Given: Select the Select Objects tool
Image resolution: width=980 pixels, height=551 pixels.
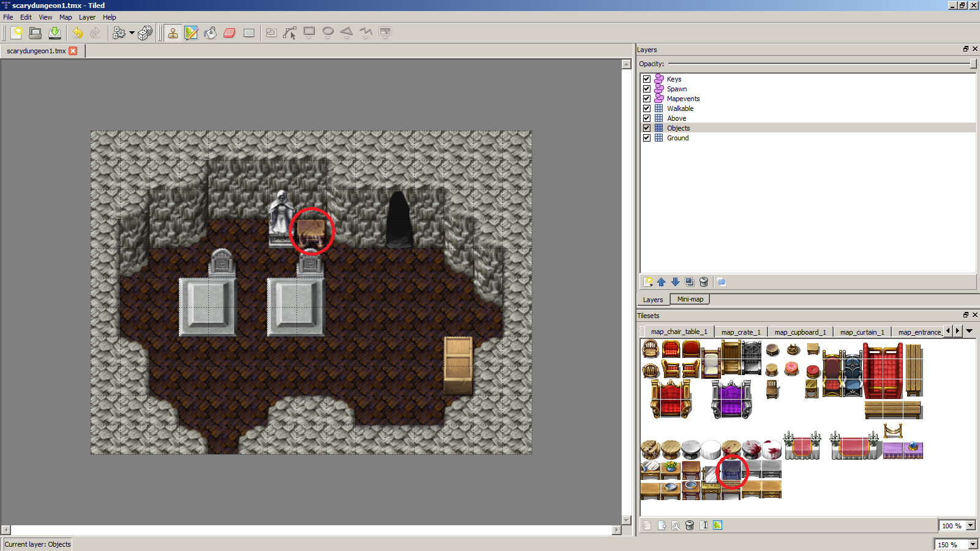Looking at the screenshot, I should [271, 32].
